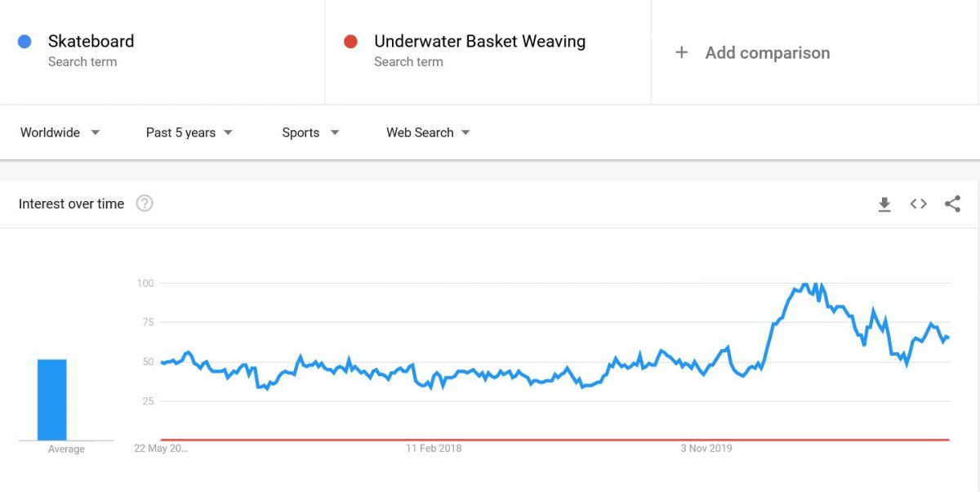Select the red dot for Underwater Basket Weaving

coord(353,41)
